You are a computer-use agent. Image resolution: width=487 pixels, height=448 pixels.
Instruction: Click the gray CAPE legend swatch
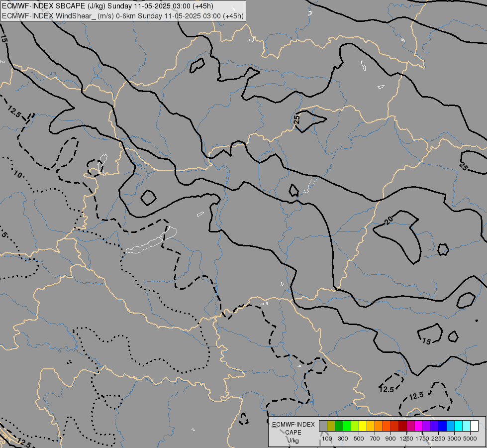point(323,426)
